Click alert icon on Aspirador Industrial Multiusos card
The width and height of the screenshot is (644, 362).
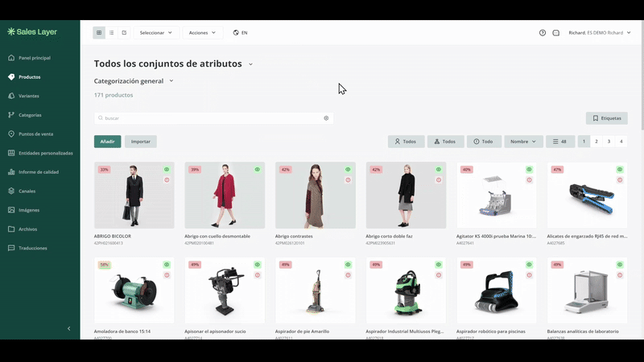click(439, 275)
